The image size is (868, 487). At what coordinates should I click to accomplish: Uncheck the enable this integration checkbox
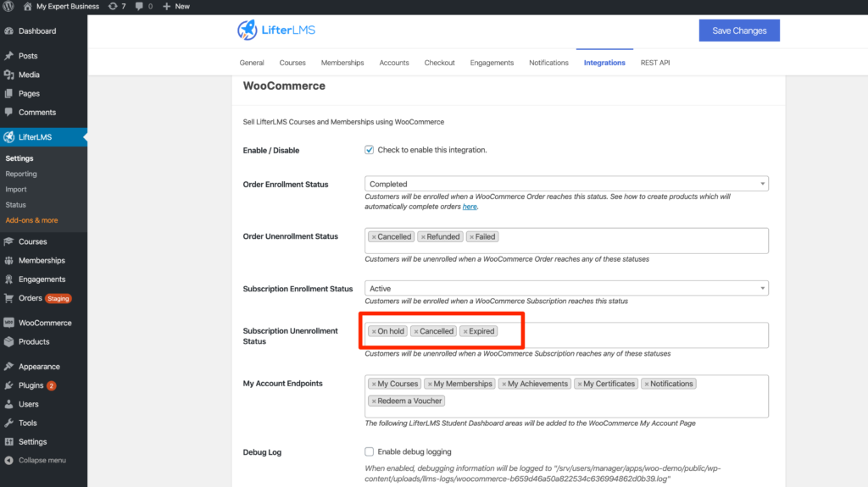(x=370, y=150)
